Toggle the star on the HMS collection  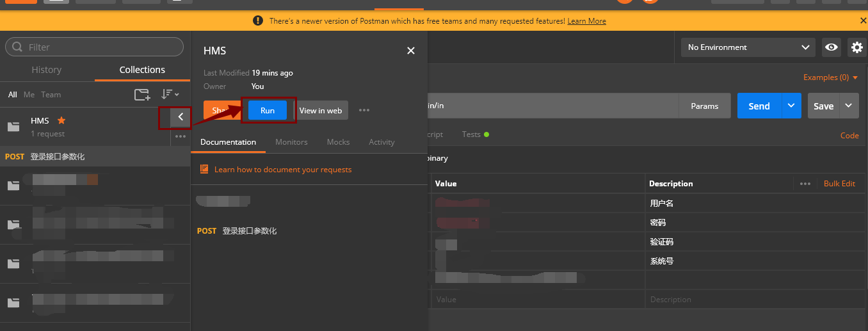pyautogui.click(x=61, y=120)
